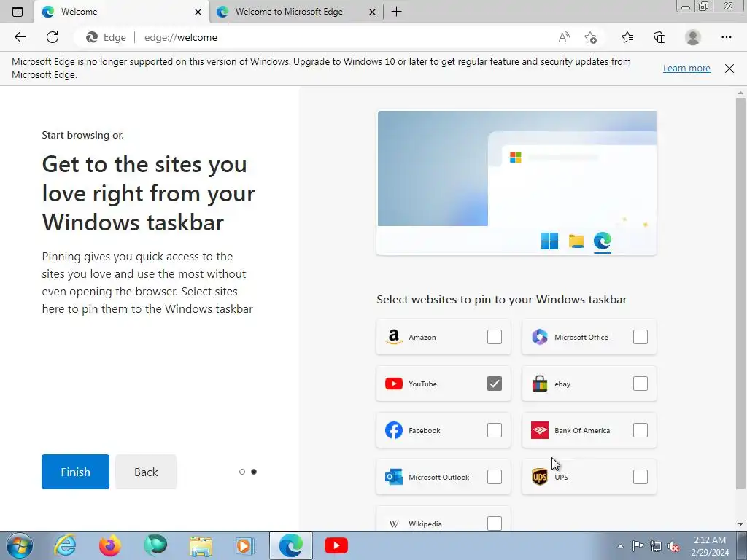The width and height of the screenshot is (747, 560).
Task: Open Settings and more ellipsis menu
Action: tap(726, 37)
